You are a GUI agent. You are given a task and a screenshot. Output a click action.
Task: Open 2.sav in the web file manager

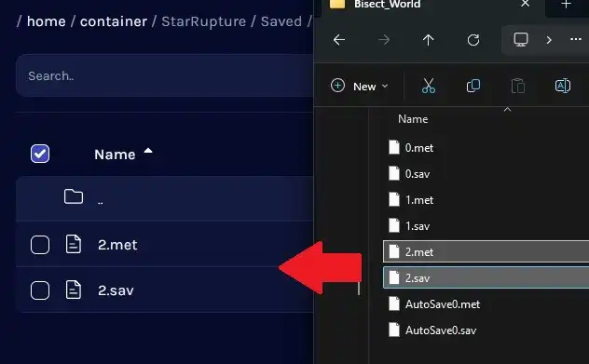[116, 290]
